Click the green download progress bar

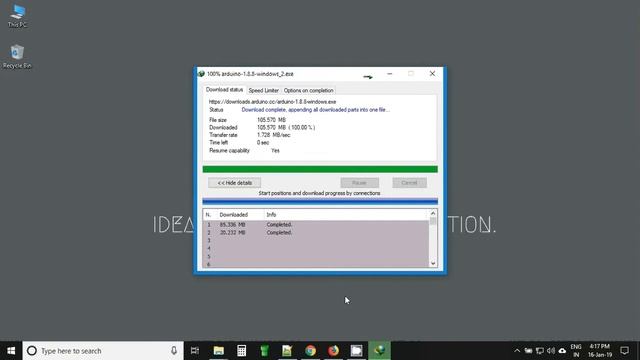click(x=320, y=169)
